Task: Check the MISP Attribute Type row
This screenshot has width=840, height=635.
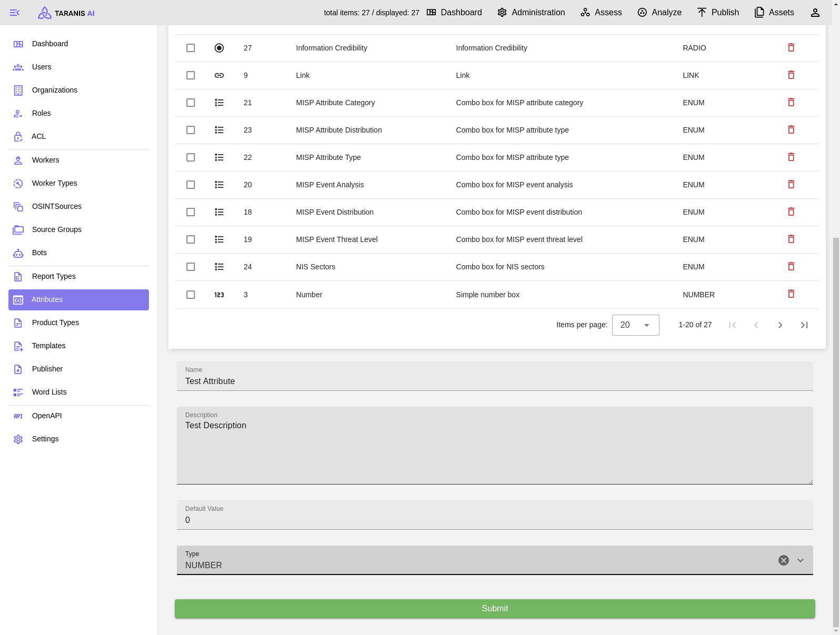Action: click(x=191, y=157)
